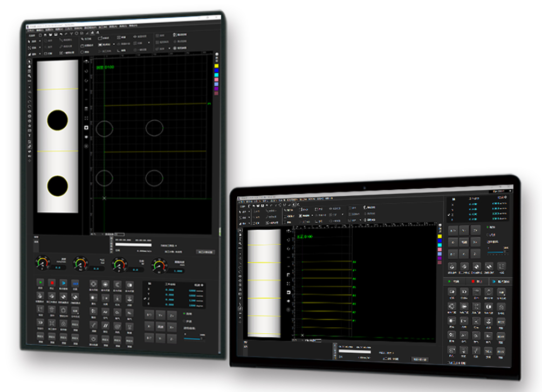Select step jog radio button on portrait monitor
The height and width of the screenshot is (392, 542).
(x=183, y=321)
